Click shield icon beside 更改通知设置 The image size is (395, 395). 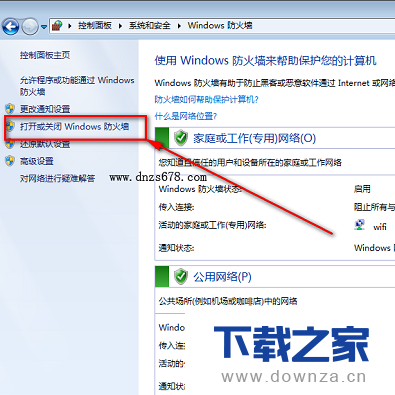tap(10, 109)
